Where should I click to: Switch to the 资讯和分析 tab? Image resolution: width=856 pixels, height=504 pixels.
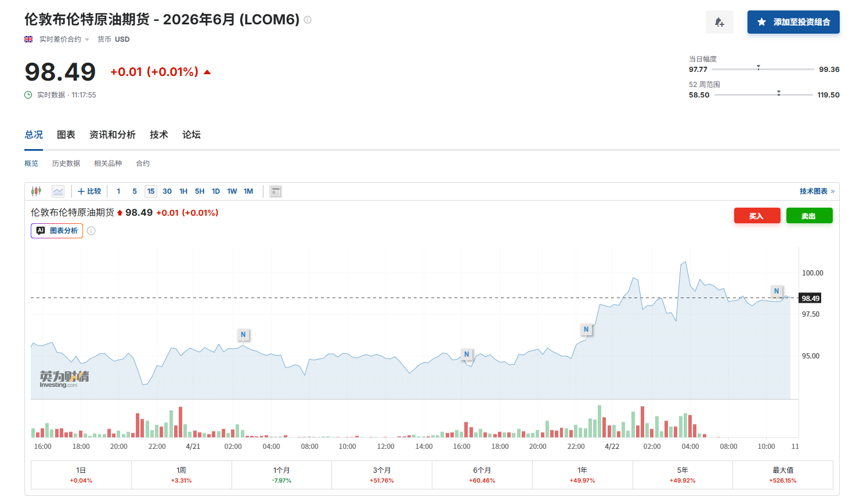[x=112, y=135]
